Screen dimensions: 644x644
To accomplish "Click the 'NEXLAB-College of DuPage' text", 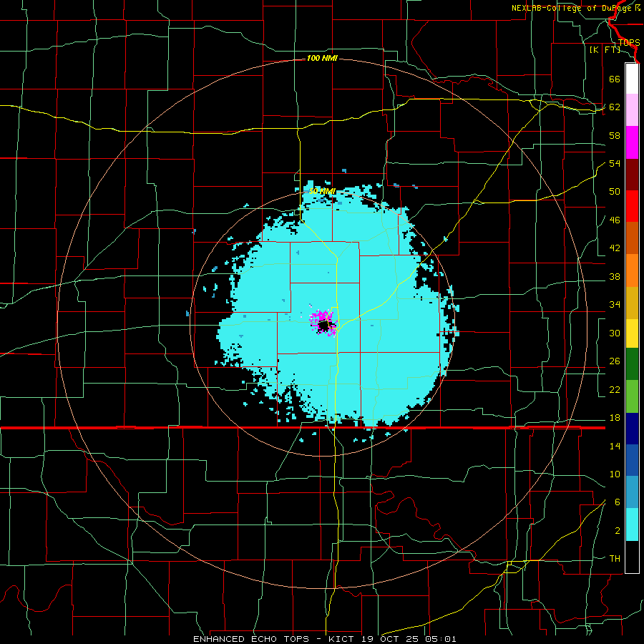I will [572, 8].
